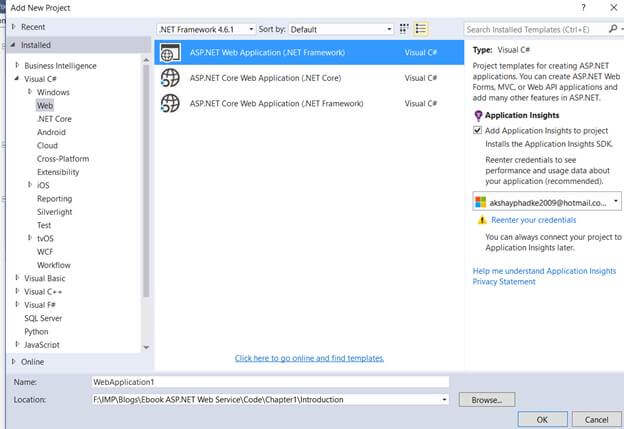Click the credentials warning triangle icon
The image size is (624, 429).
(x=482, y=220)
